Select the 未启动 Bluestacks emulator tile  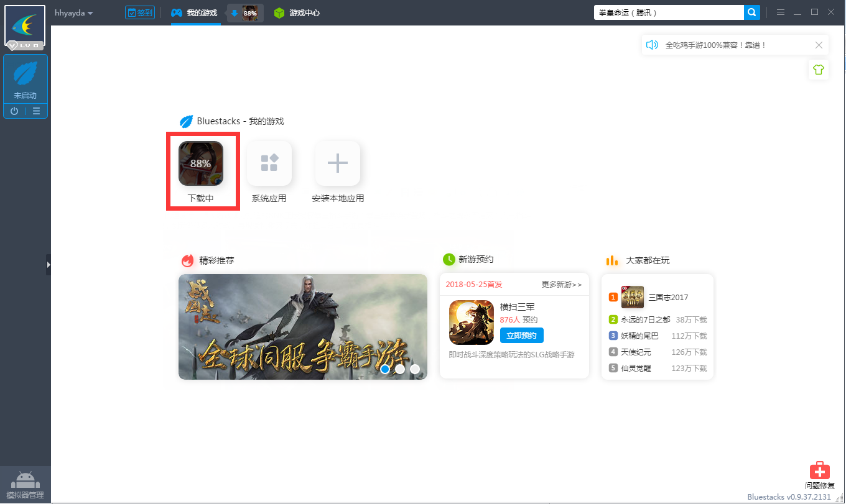click(x=26, y=79)
